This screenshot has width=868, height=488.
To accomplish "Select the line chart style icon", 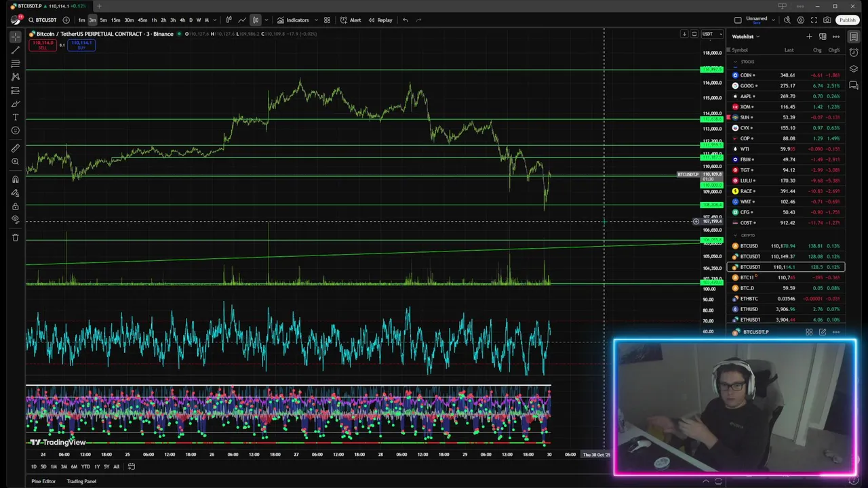I will click(241, 20).
